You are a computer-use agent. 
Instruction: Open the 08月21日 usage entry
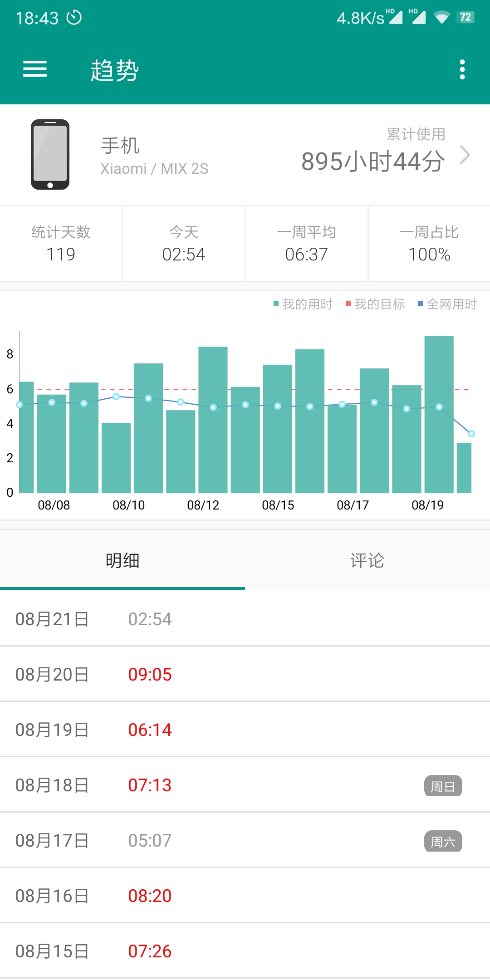click(245, 619)
